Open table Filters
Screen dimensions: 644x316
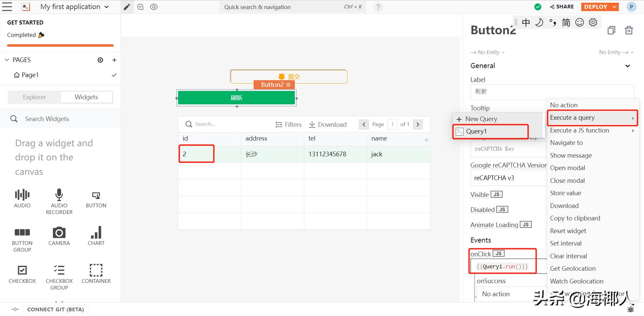tap(288, 124)
